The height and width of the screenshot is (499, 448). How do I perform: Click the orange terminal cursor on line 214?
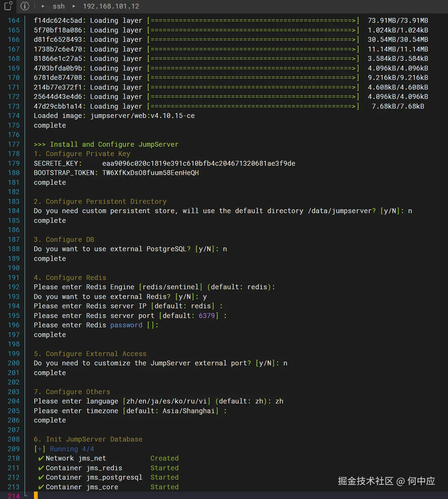click(36, 496)
